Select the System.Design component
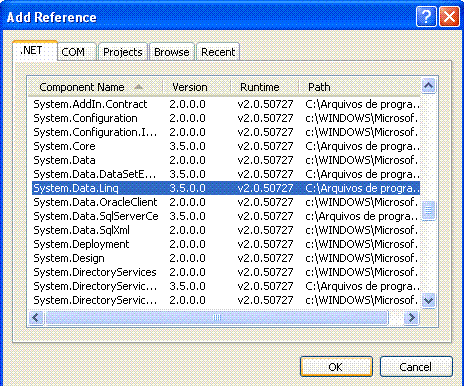The image size is (464, 386). tap(226, 258)
